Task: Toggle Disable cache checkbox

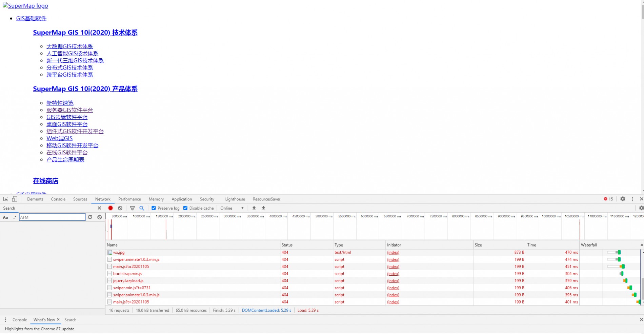Action: (185, 208)
